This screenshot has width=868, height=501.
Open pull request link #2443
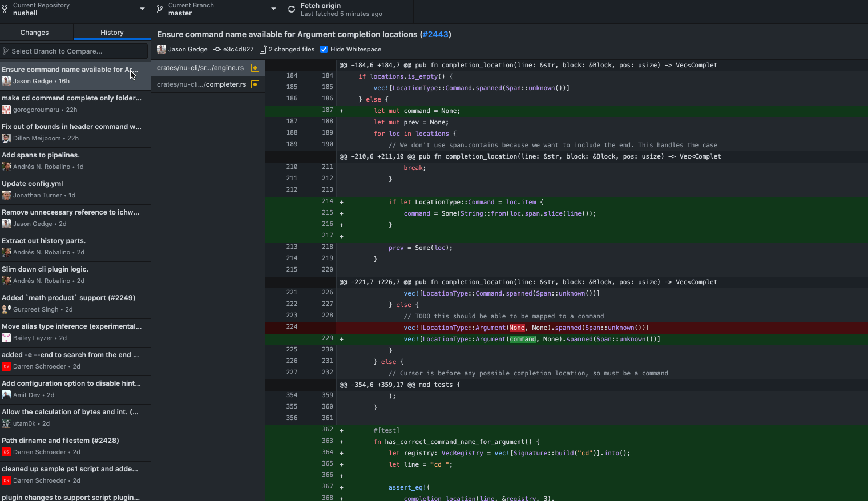tap(436, 34)
